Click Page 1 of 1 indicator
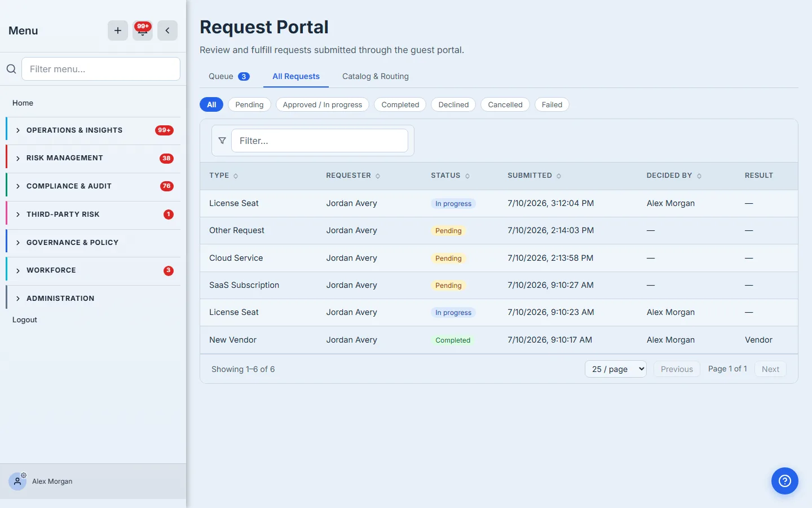Screen dimensions: 812x508 tap(727, 369)
